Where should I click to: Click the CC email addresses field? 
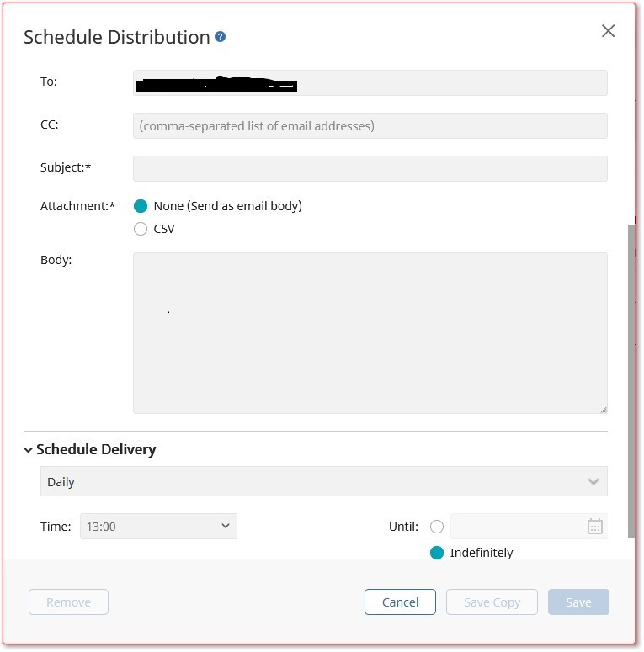[370, 125]
